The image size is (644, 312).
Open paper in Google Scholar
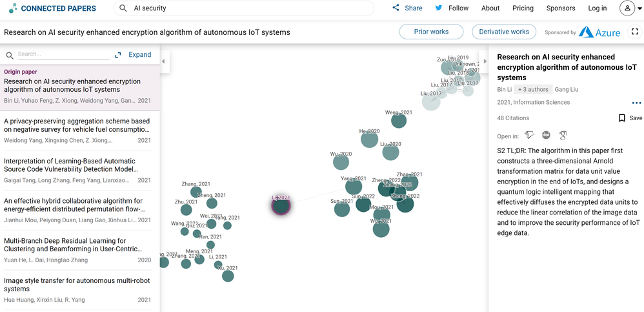(x=563, y=135)
